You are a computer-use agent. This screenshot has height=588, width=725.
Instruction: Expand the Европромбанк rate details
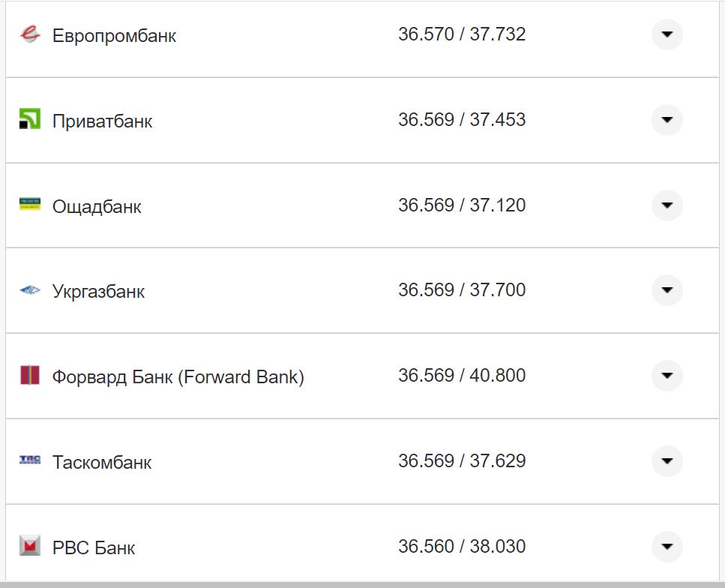[667, 34]
